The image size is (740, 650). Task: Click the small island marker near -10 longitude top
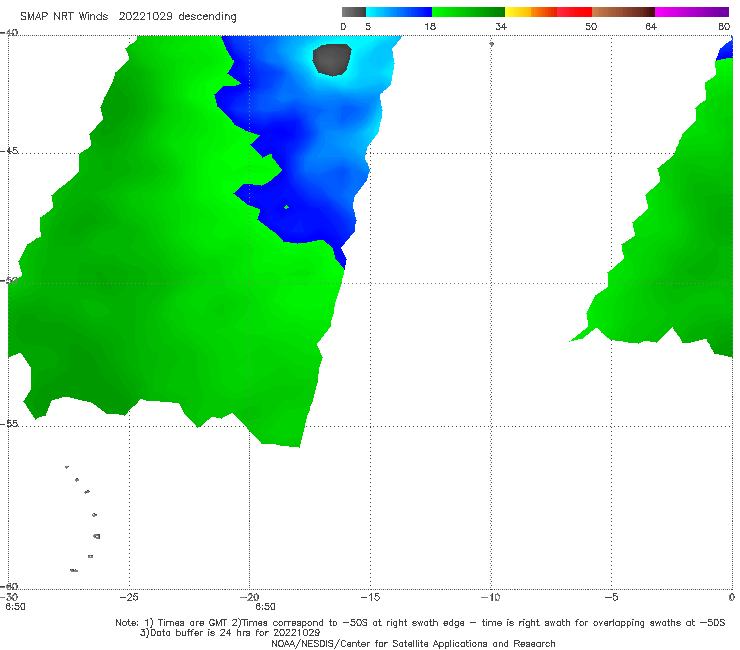[491, 44]
